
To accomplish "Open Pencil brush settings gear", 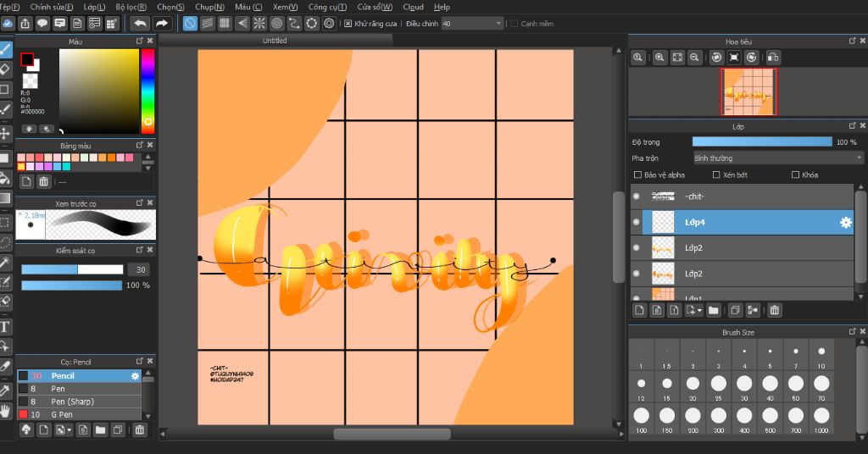I will [x=135, y=376].
